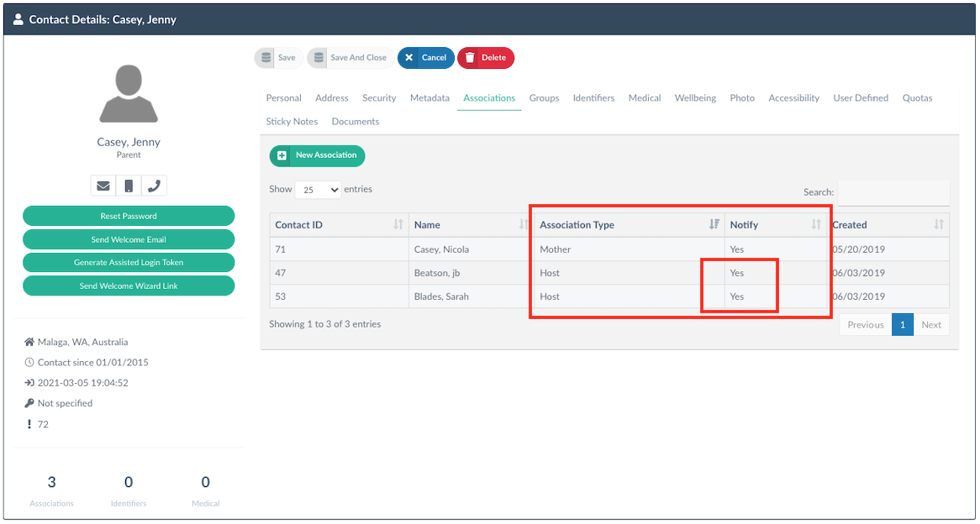Click the 05/20/2019 created date cell
Image resolution: width=980 pixels, height=524 pixels.
pos(888,249)
